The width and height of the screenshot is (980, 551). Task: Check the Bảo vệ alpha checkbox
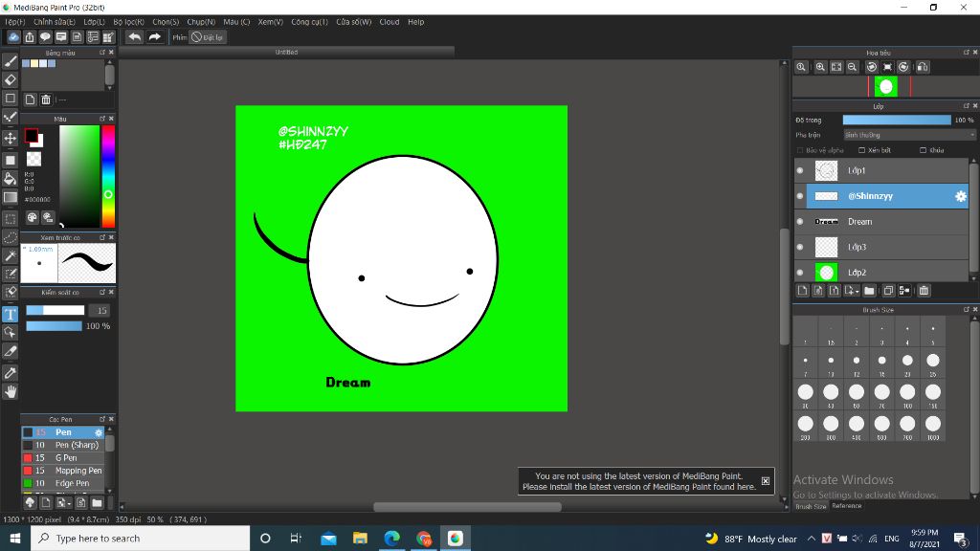click(800, 150)
